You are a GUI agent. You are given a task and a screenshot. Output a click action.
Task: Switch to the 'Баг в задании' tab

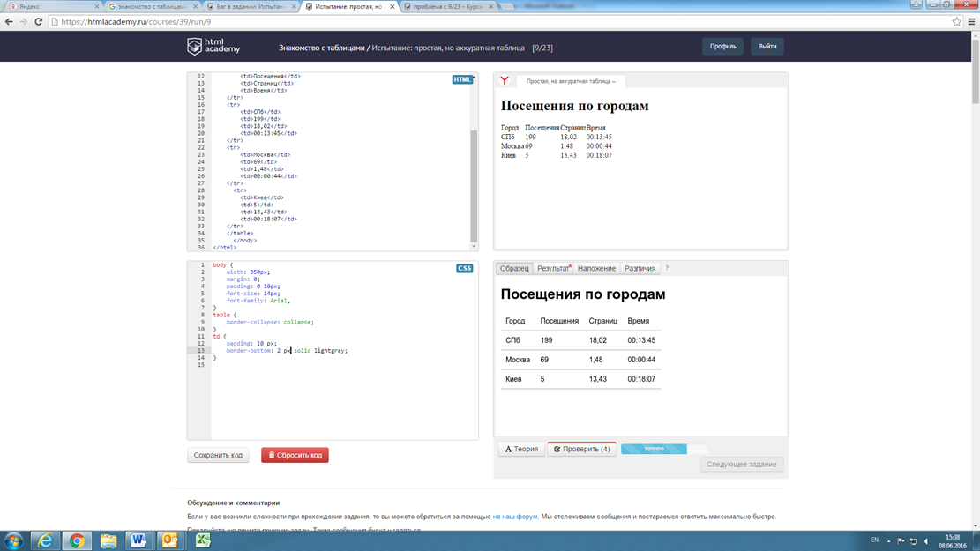[250, 6]
